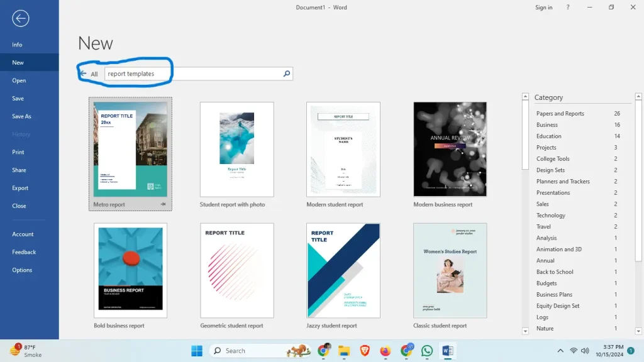Viewport: 644px width, 362px height.
Task: Open Brave browser from taskbar
Action: pos(364,351)
